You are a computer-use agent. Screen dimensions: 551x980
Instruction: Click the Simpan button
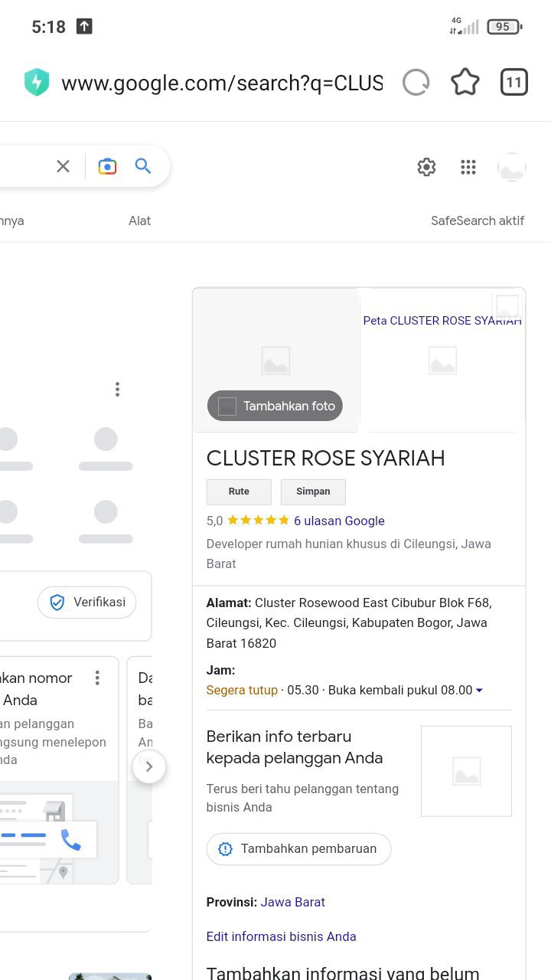tap(313, 492)
